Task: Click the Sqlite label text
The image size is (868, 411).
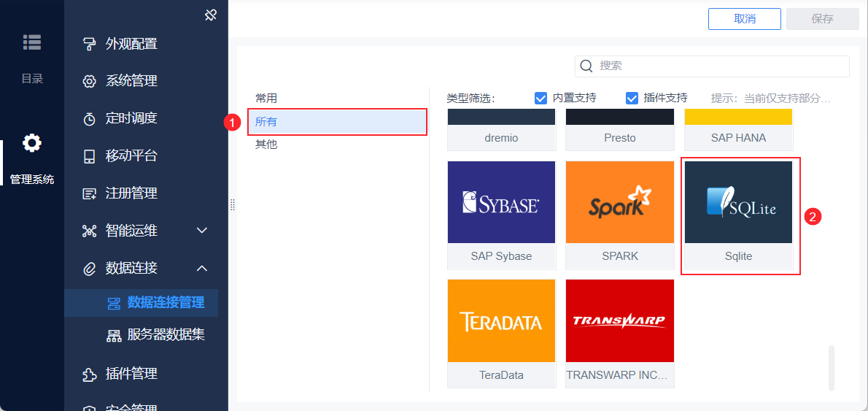Action: tap(738, 256)
